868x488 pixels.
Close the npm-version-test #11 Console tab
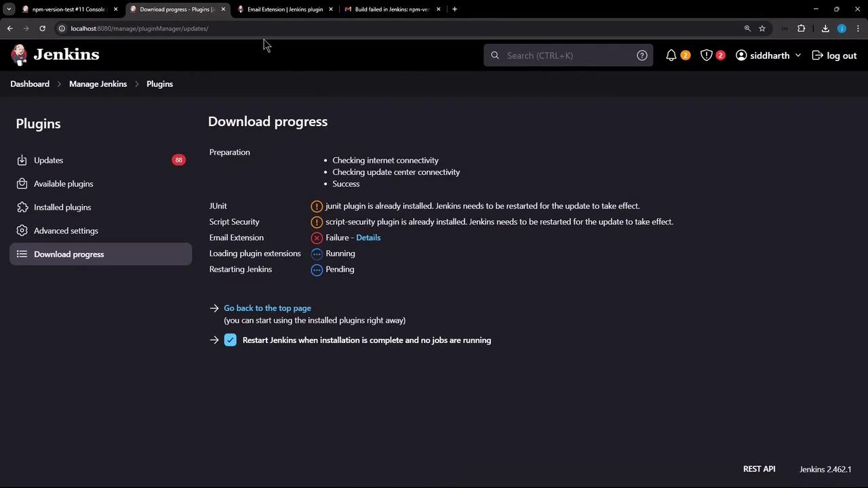115,9
